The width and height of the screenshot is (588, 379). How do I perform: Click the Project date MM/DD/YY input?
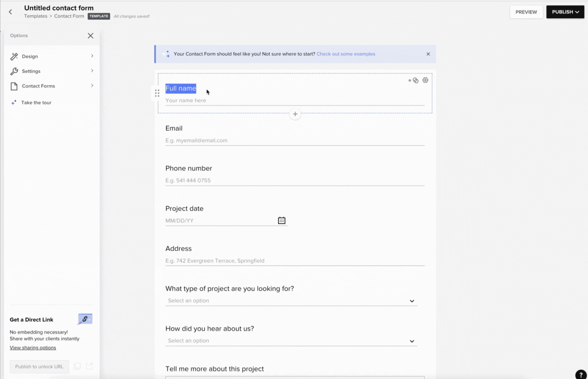click(220, 221)
